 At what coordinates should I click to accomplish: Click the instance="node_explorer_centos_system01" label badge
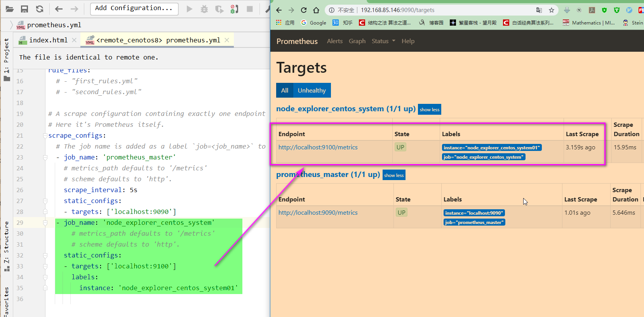492,147
